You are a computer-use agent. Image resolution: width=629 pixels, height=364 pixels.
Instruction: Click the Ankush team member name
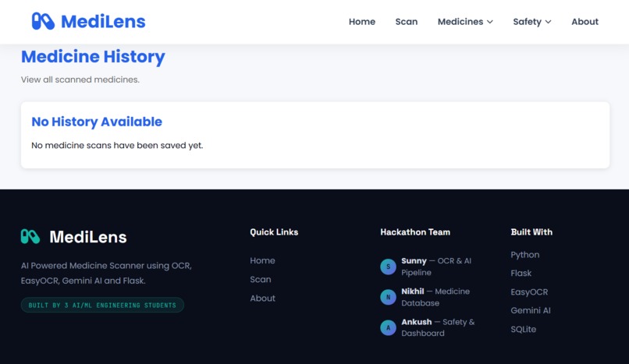click(417, 322)
